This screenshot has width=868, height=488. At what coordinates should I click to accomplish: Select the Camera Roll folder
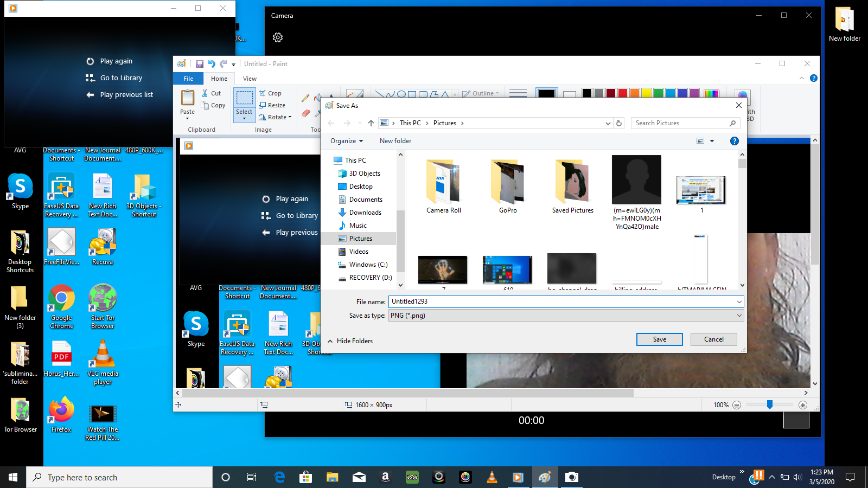pyautogui.click(x=444, y=187)
